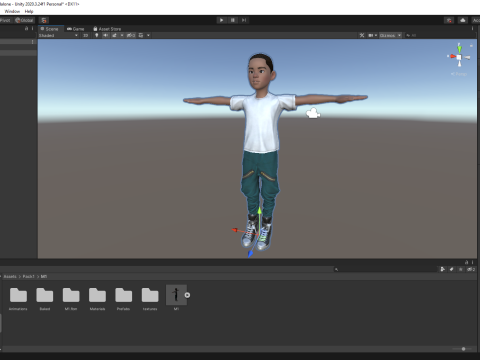The width and height of the screenshot is (480, 360).
Task: Click the red X-axis move arrow
Action: (x=235, y=230)
